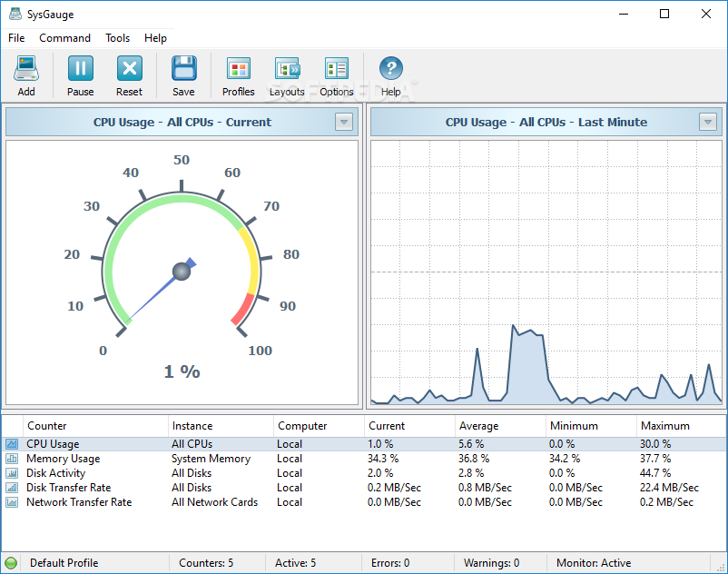Expand the CPU Usage Current panel dropdown
Viewport: 728px width, 574px height.
coord(343,122)
